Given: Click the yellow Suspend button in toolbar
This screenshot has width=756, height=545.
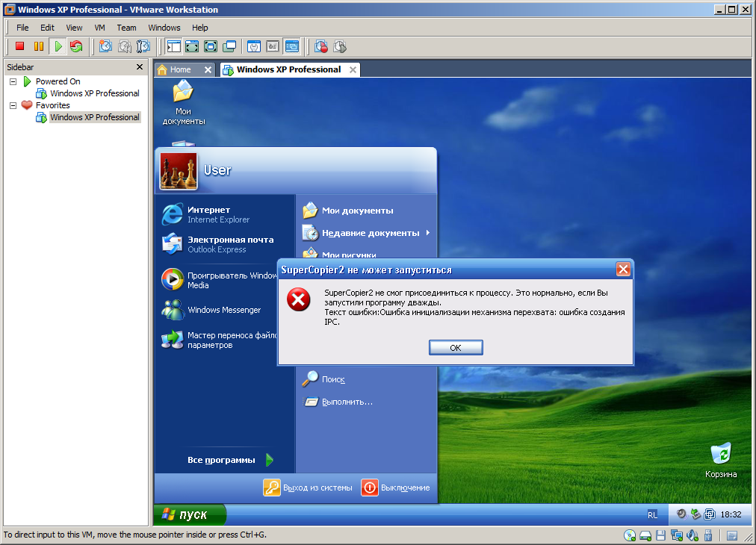Looking at the screenshot, I should pos(39,46).
